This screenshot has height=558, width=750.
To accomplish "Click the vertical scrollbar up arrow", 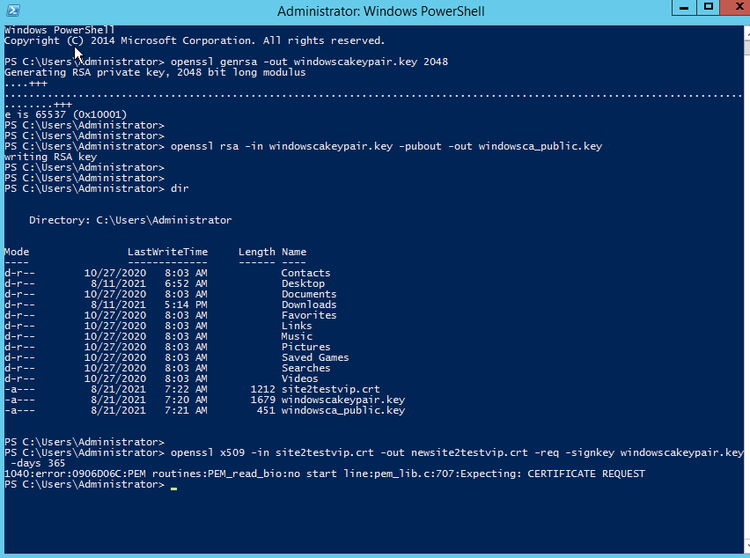I will [x=747, y=33].
